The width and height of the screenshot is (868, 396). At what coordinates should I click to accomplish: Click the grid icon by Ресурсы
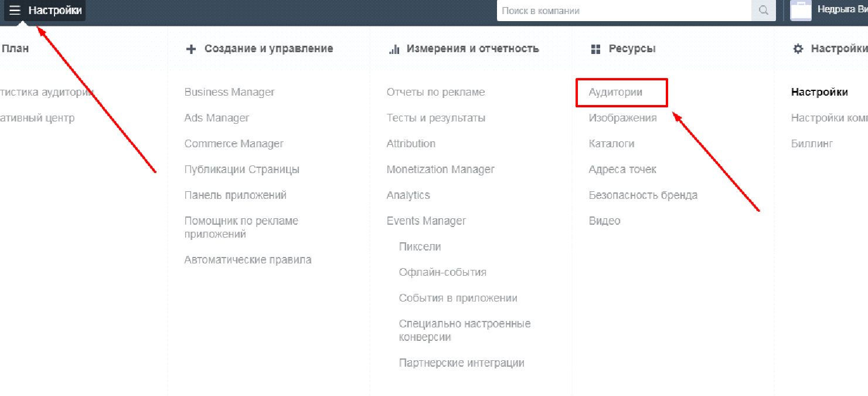click(x=595, y=49)
